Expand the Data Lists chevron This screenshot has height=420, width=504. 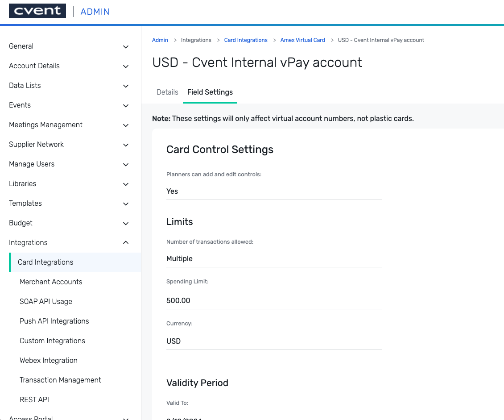(126, 86)
